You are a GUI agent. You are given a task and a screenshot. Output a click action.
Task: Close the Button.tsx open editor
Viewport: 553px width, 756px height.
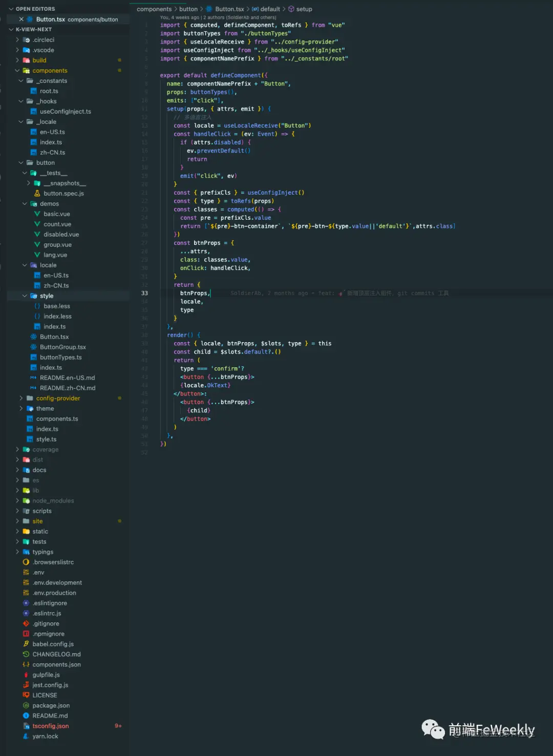click(22, 19)
